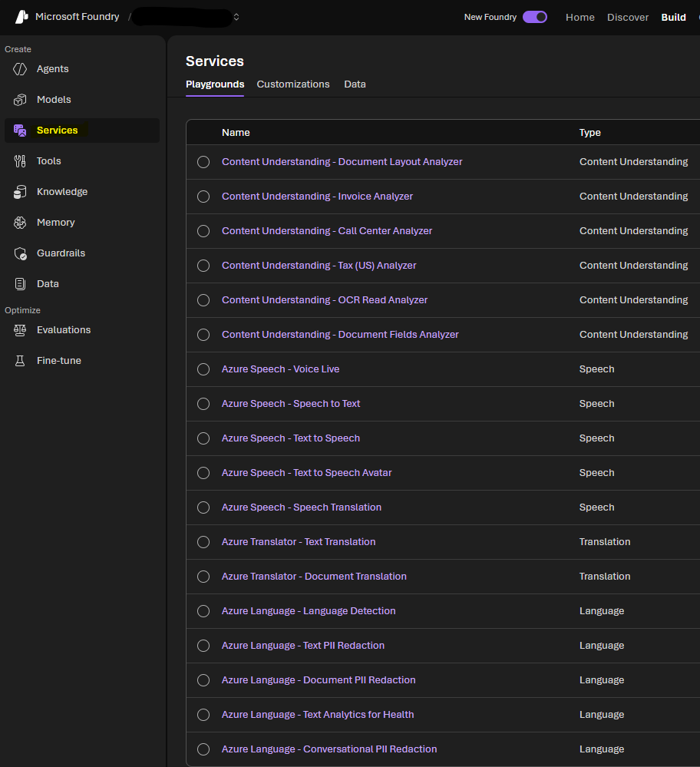
Task: Select radio for Document Layout Analyzer row
Action: click(203, 162)
